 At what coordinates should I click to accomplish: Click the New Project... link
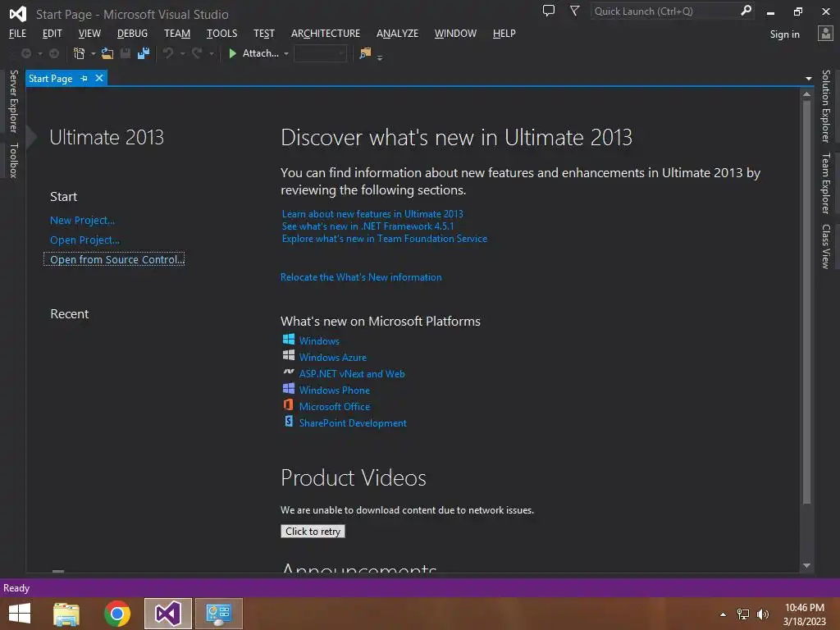[x=82, y=220]
